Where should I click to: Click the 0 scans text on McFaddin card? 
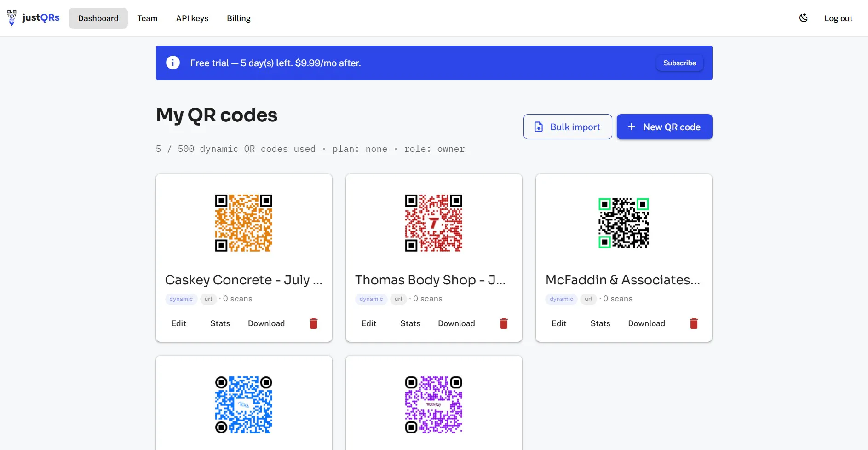(x=618, y=299)
